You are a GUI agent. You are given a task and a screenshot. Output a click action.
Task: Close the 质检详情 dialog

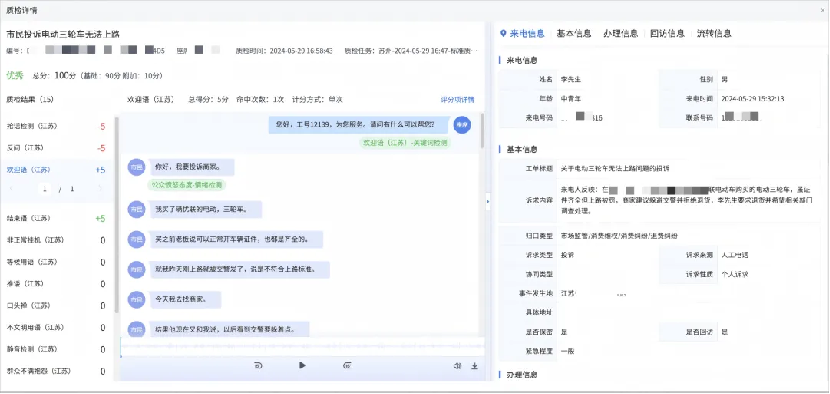(x=822, y=11)
